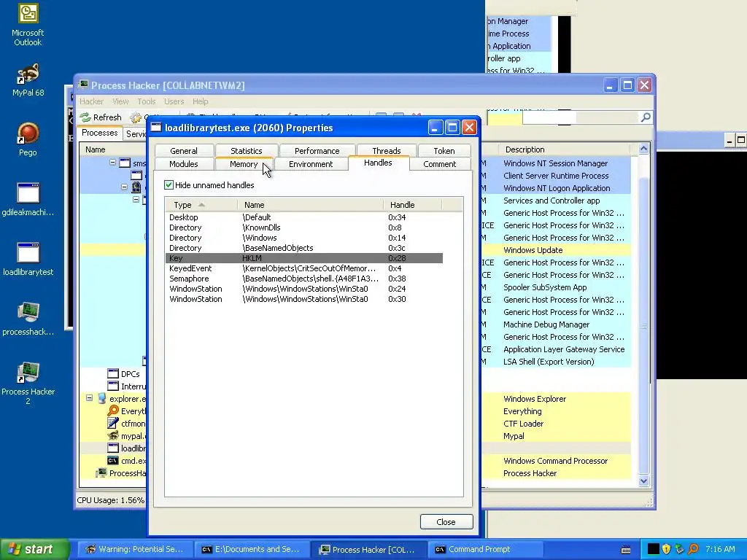Click the safely remove hardware tray icon
Viewport: 747px width, 560px height.
click(679, 549)
